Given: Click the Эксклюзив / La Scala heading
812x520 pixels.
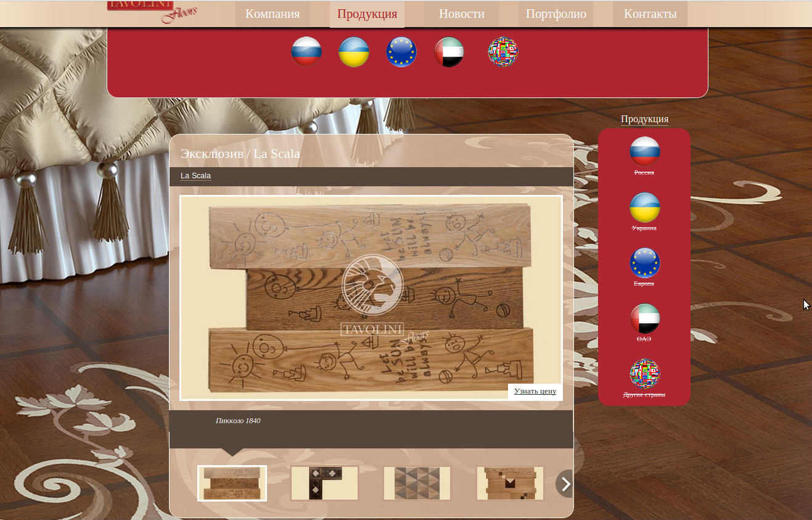Looking at the screenshot, I should pos(240,154).
